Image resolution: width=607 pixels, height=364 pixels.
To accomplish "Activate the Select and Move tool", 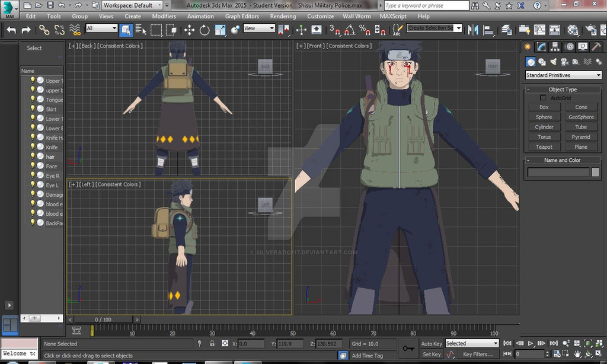I will [x=189, y=30].
